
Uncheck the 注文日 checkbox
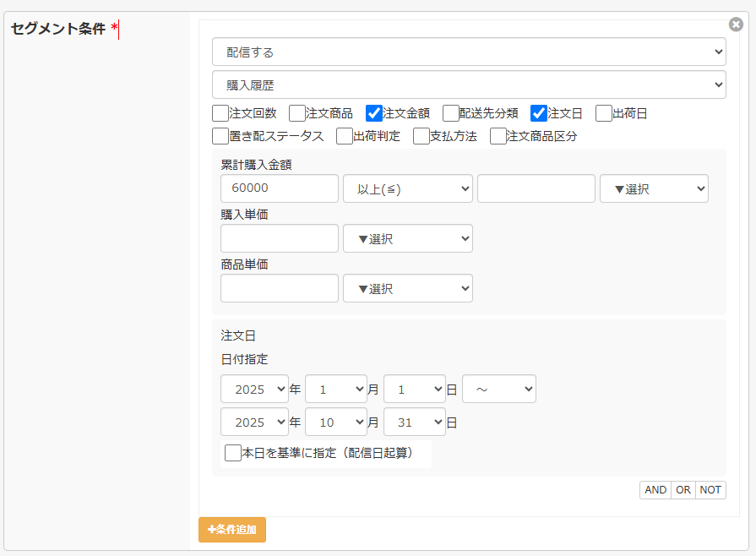click(539, 113)
